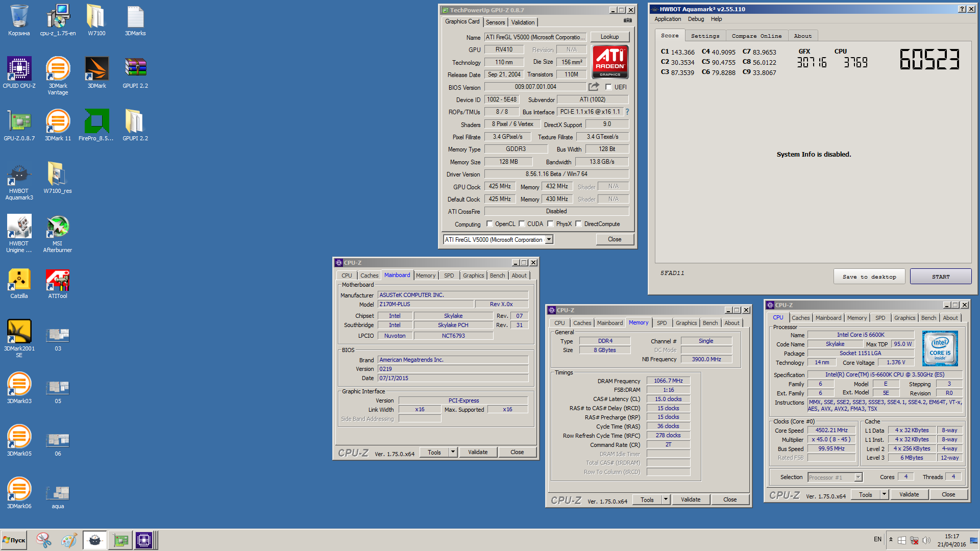
Task: Click the EN language indicator in taskbar
Action: (877, 539)
